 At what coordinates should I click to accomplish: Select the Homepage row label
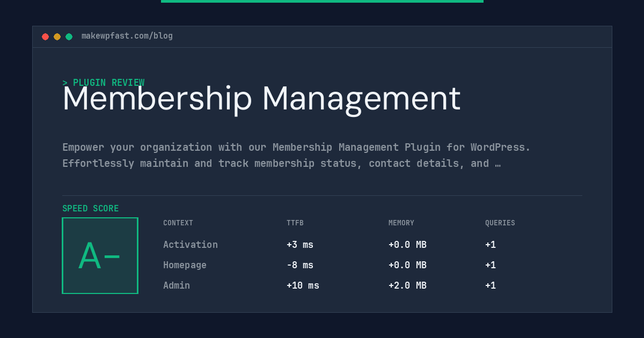tap(185, 265)
